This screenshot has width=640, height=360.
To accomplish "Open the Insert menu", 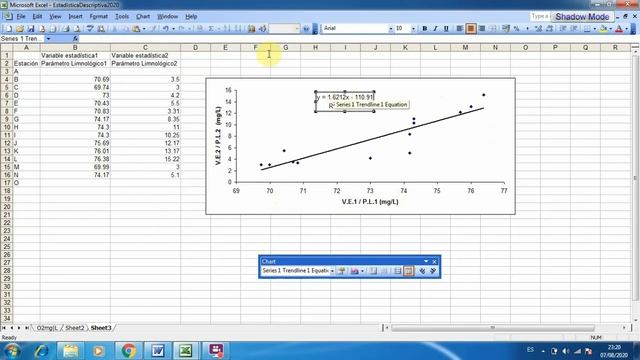I will 75,16.
